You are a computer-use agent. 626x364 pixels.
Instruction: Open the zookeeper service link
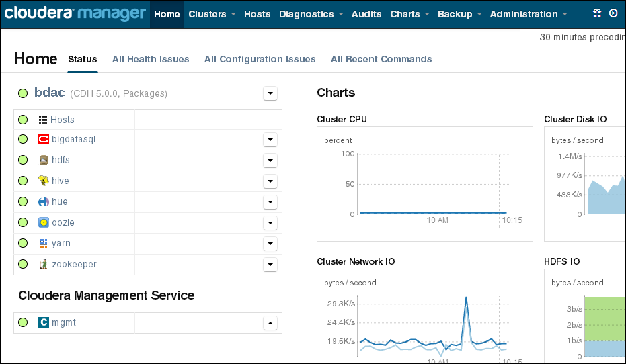click(74, 264)
